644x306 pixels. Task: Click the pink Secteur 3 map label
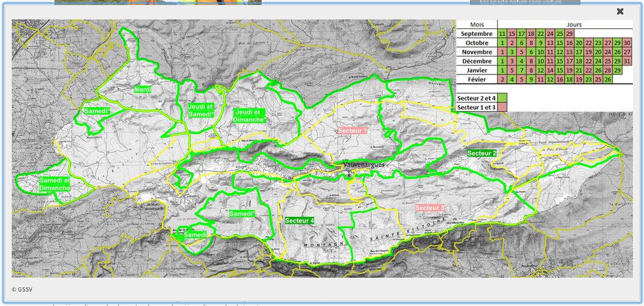click(x=429, y=208)
